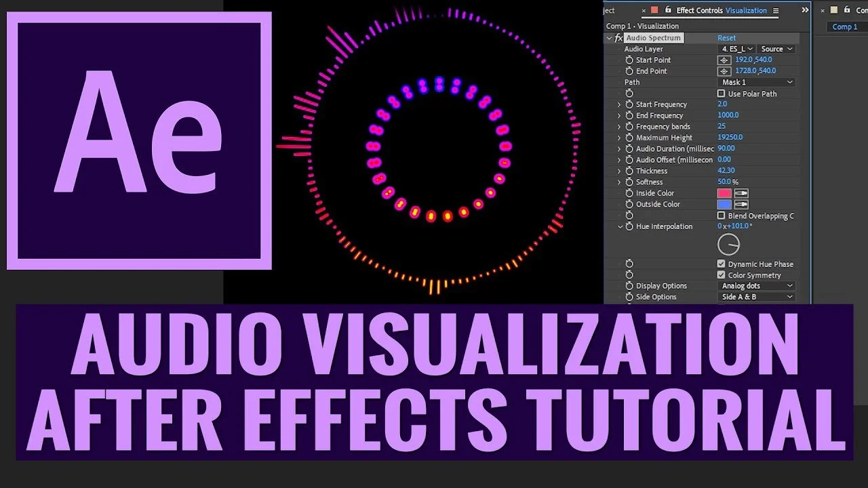Click the Inside Color pink swatch
This screenshot has width=868, height=488.
pyautogui.click(x=725, y=193)
